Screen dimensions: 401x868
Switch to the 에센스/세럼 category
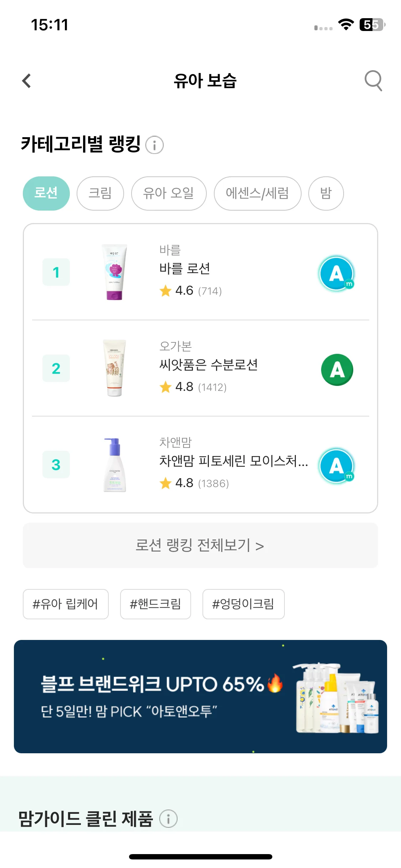click(x=257, y=193)
